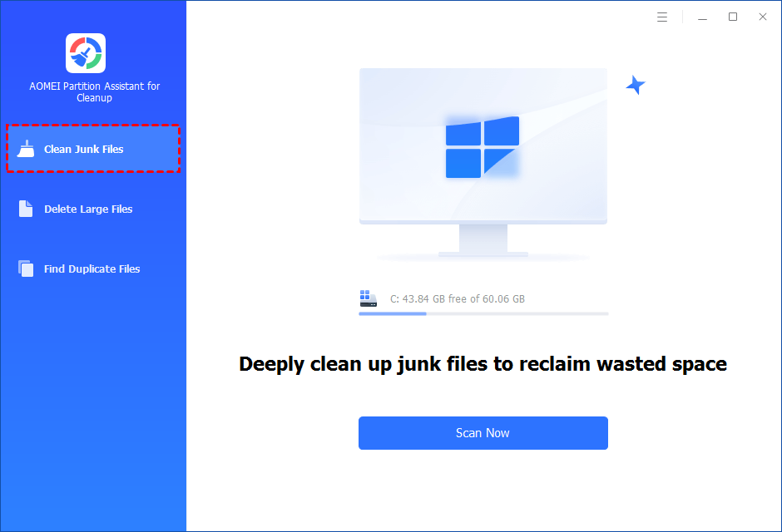Click the C: drive icon
This screenshot has width=782, height=532.
tap(368, 298)
